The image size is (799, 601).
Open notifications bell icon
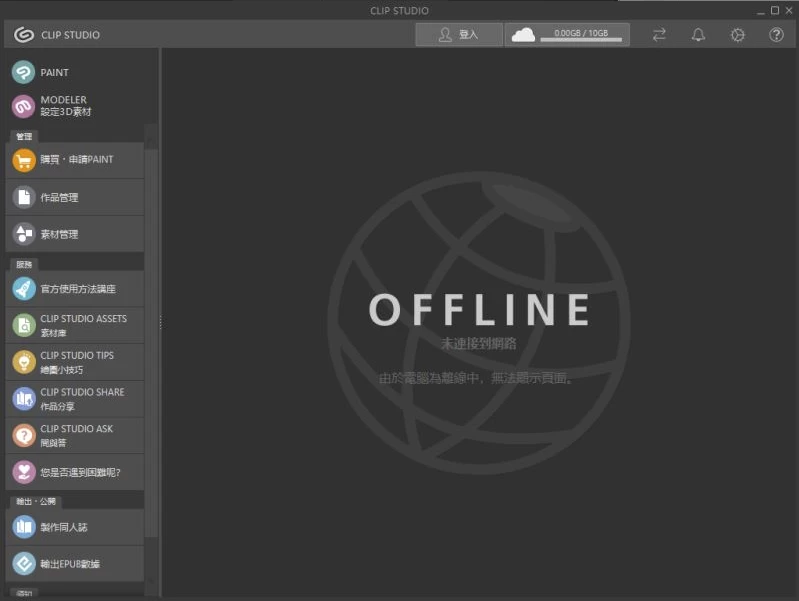(x=698, y=35)
